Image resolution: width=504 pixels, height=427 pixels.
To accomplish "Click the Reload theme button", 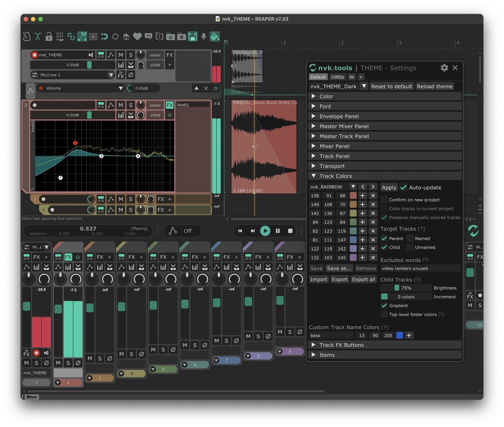I will click(435, 86).
